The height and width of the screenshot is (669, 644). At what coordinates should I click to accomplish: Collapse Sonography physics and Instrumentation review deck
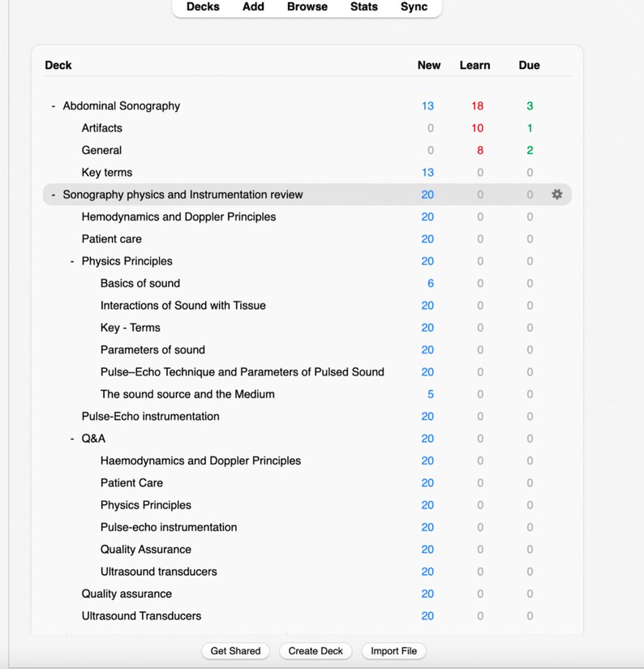tap(54, 195)
